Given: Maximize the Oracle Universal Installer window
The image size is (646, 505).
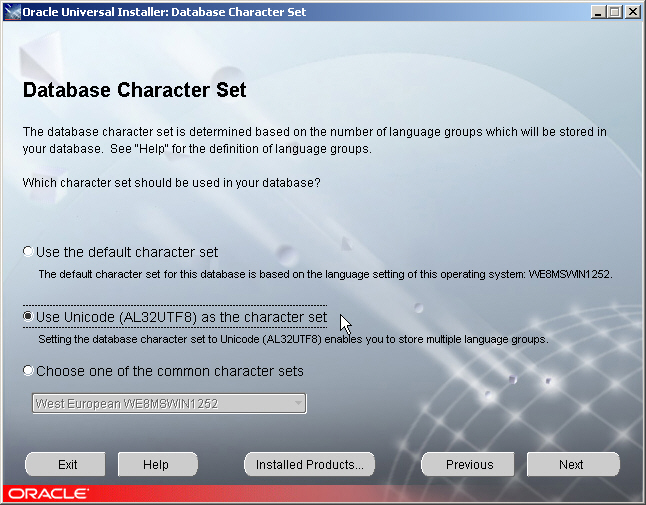Looking at the screenshot, I should [615, 12].
